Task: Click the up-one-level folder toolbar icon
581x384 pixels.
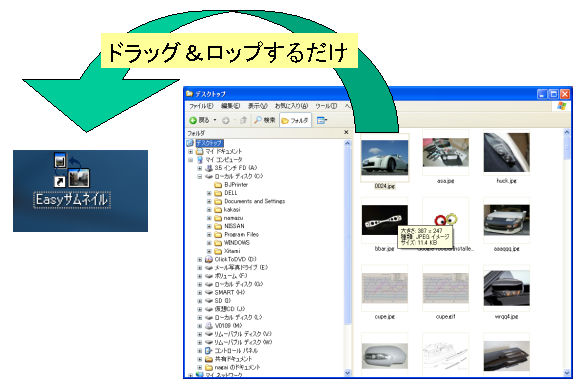Action: [243, 120]
